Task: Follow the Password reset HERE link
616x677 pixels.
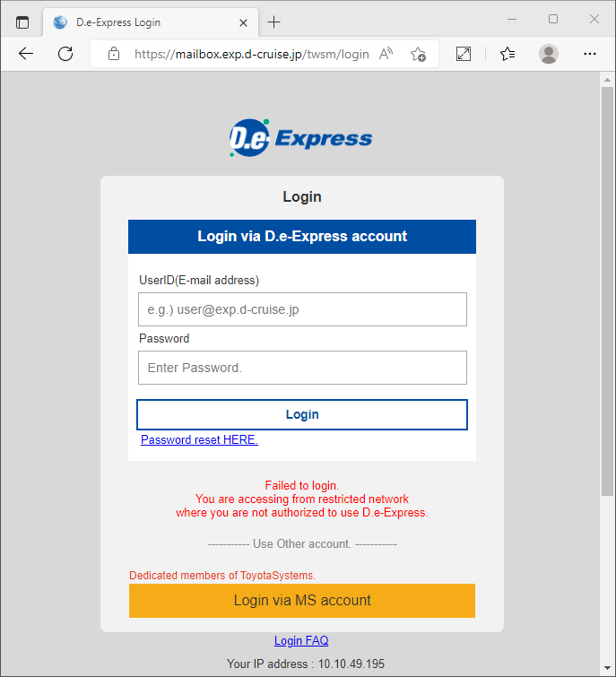Action: 199,439
